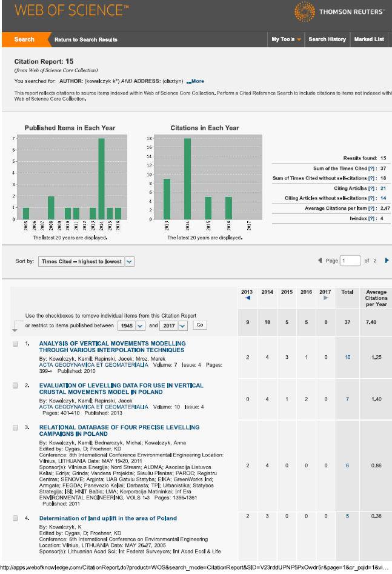Click the Results found value 15
Screen dimensions: 392x574
[x=384, y=159]
